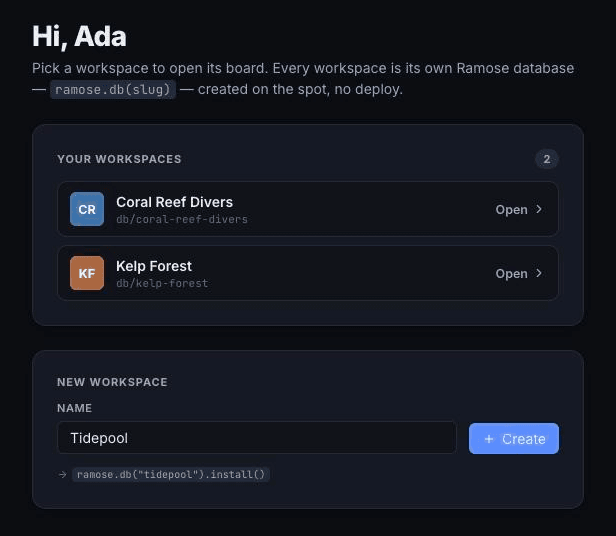Click the NEW WORKSPACE section label

[x=112, y=382]
